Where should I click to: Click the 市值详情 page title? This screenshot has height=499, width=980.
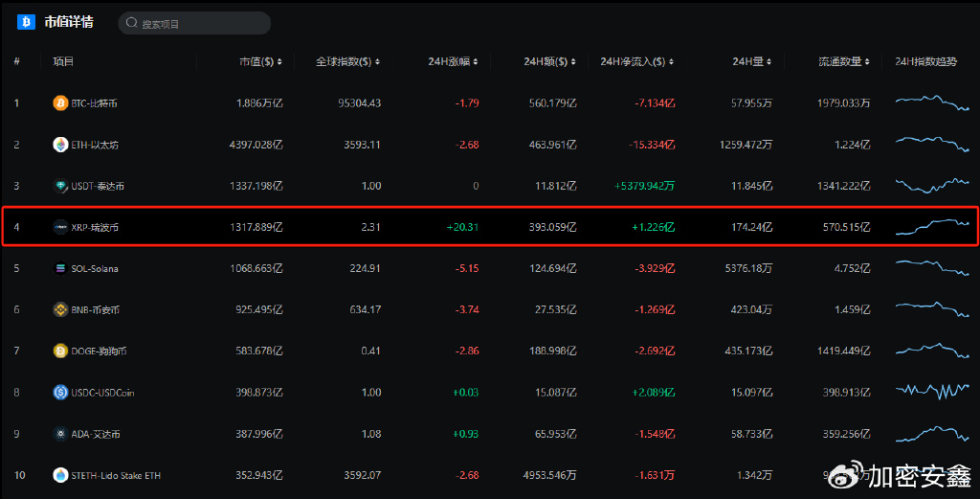[69, 23]
